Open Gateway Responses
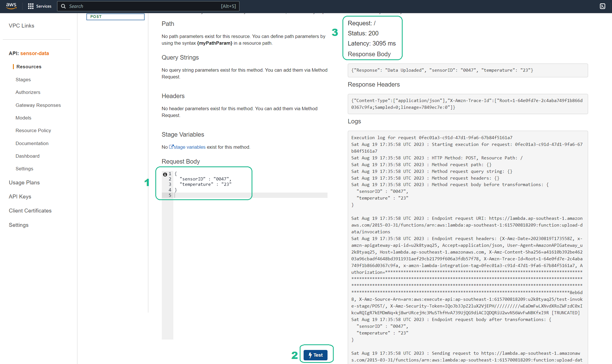 point(38,105)
